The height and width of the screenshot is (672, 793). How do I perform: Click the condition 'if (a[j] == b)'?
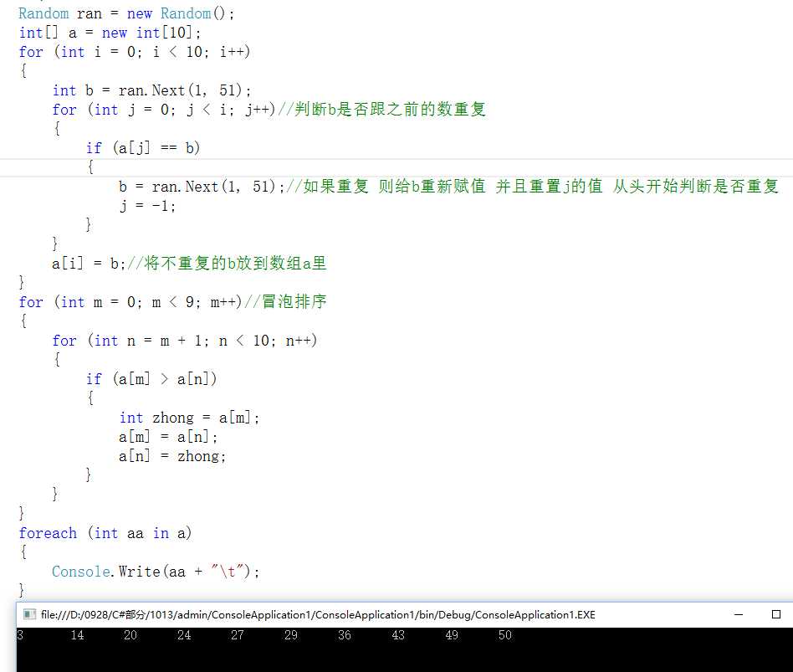tap(143, 148)
